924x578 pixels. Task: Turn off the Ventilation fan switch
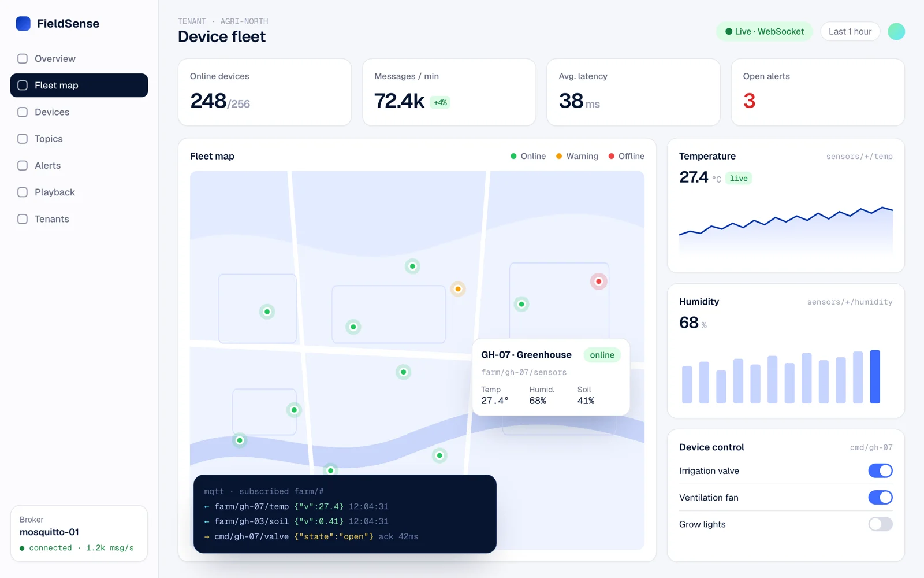[880, 498]
